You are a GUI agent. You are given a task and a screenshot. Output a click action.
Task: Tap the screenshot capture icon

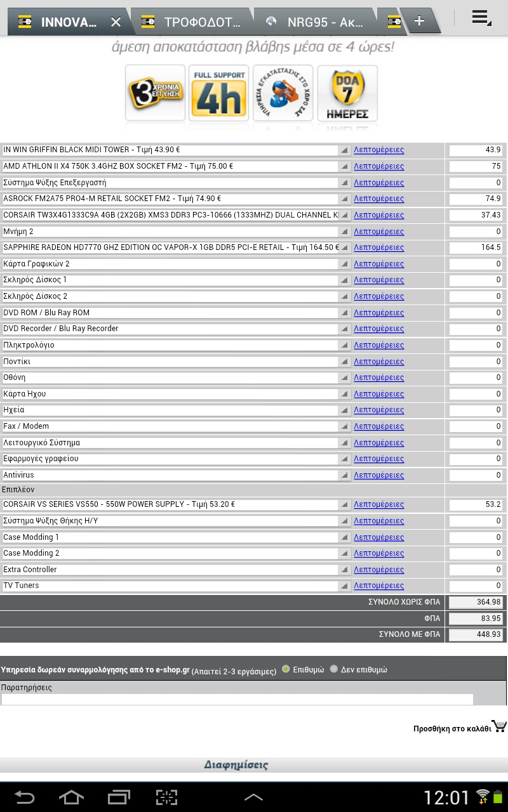166,797
